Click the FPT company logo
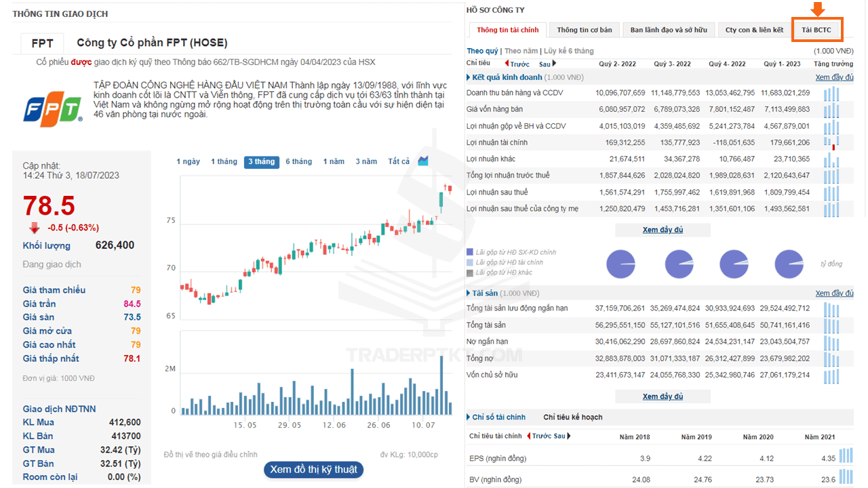This screenshot has width=868, height=488. 54,109
